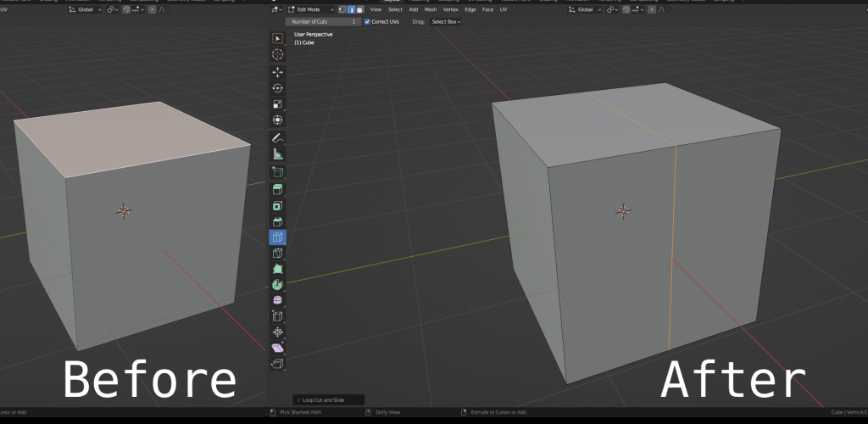Open snapping options dropdown in Before panel
The height and width of the screenshot is (424, 868).
(x=138, y=9)
